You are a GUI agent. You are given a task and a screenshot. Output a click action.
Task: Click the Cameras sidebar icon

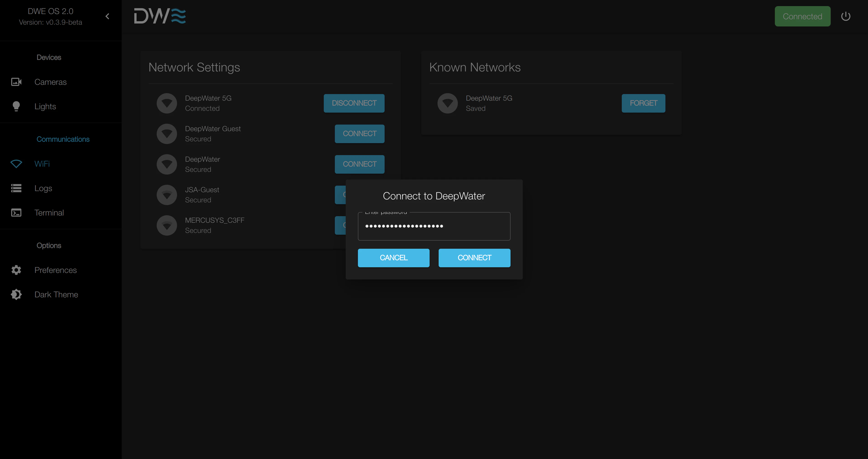(x=16, y=82)
